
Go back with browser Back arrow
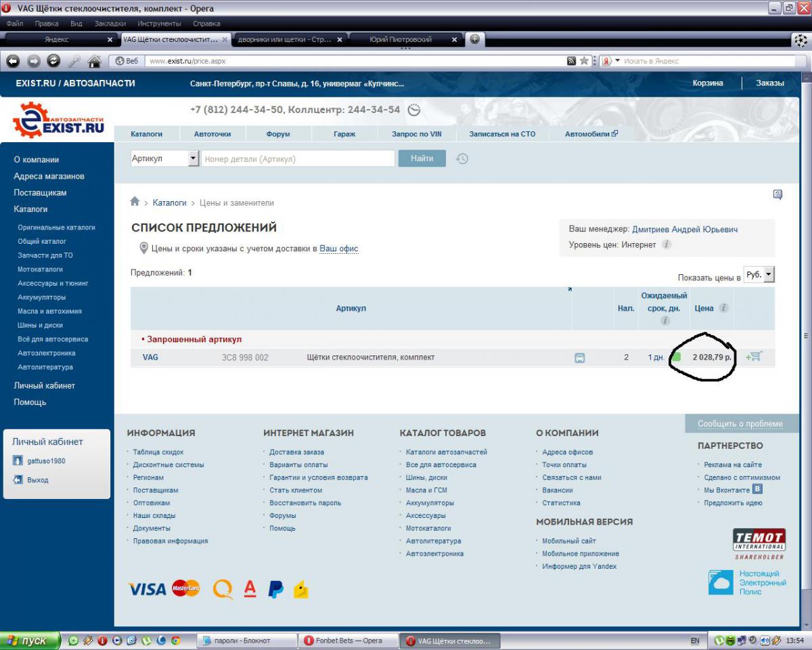(x=13, y=61)
